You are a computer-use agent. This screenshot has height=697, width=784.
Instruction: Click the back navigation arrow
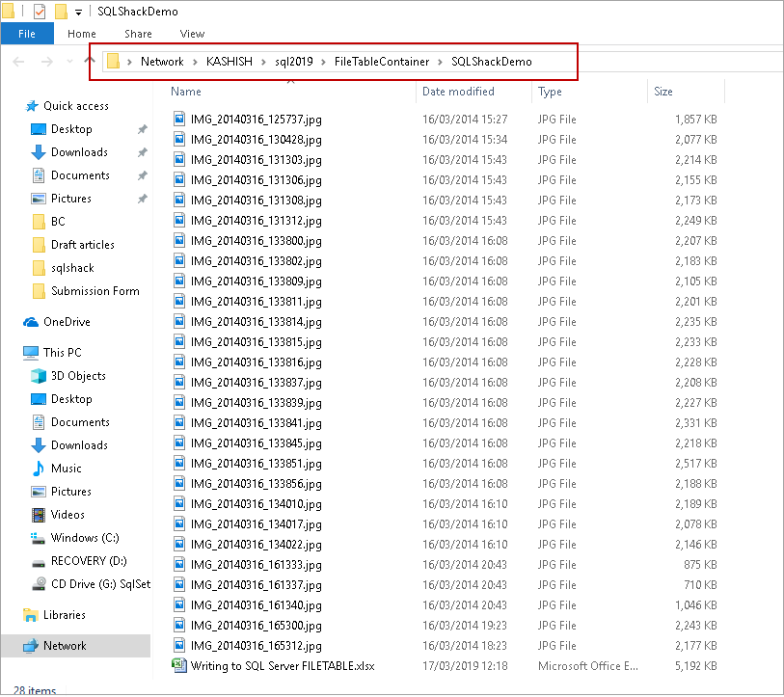(17, 61)
